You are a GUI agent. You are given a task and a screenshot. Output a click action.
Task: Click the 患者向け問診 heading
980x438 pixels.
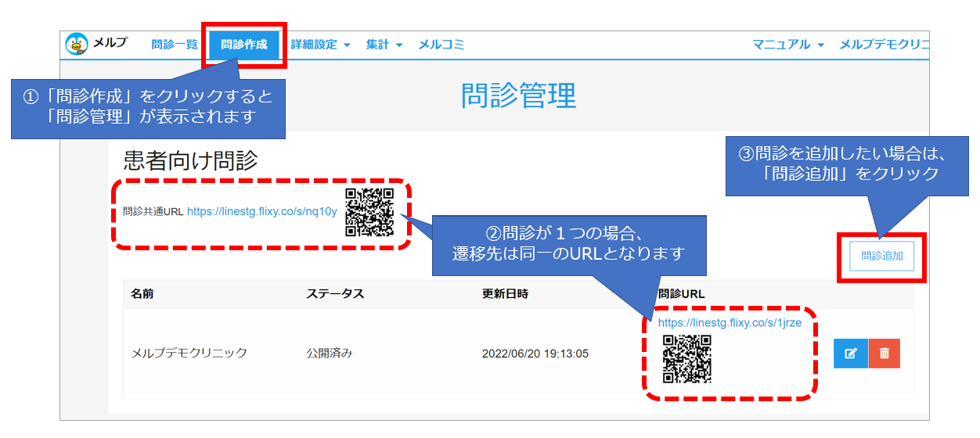(190, 161)
